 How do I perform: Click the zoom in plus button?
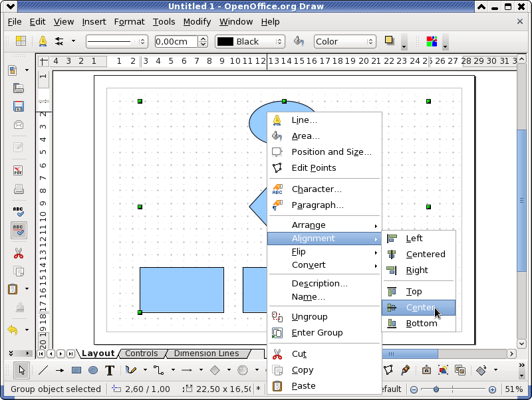tap(492, 389)
